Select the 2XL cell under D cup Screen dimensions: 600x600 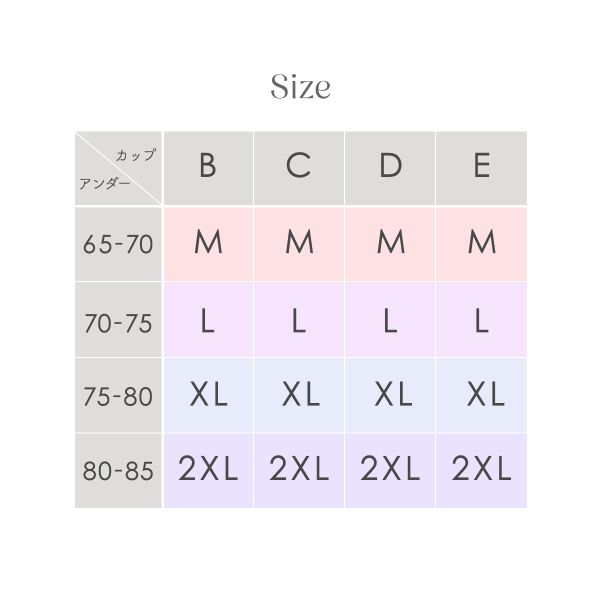(x=390, y=471)
